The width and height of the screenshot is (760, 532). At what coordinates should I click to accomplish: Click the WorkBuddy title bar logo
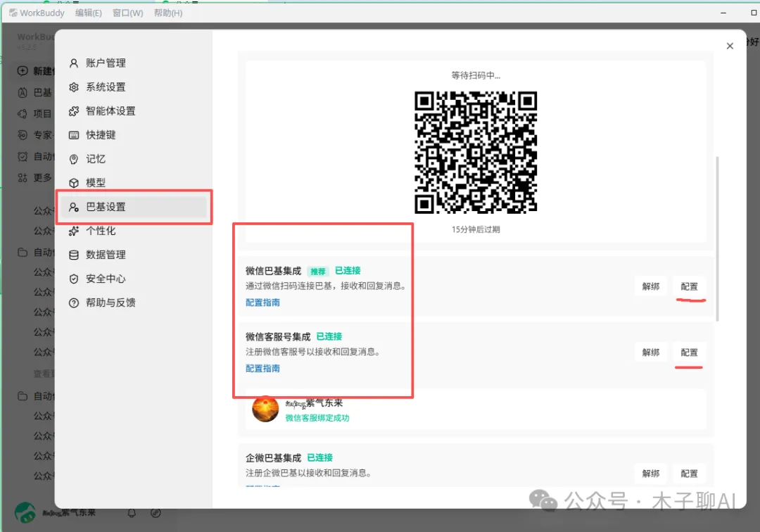coord(13,13)
